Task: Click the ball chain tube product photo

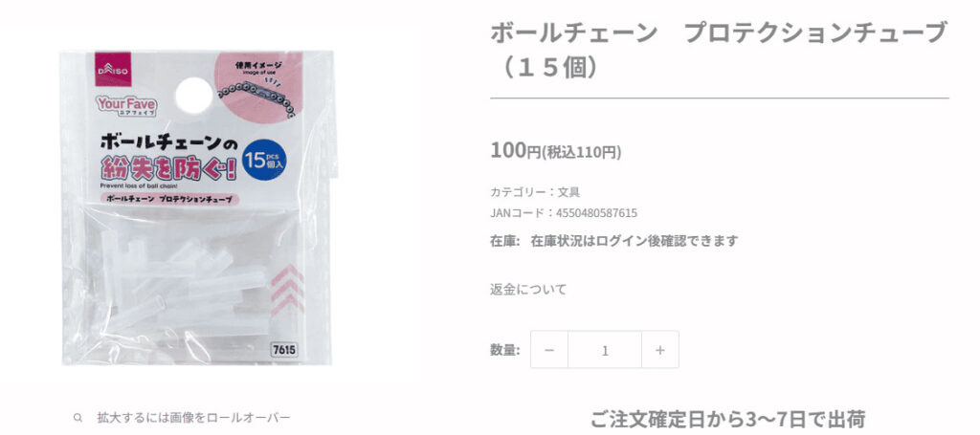Action: pyautogui.click(x=198, y=207)
